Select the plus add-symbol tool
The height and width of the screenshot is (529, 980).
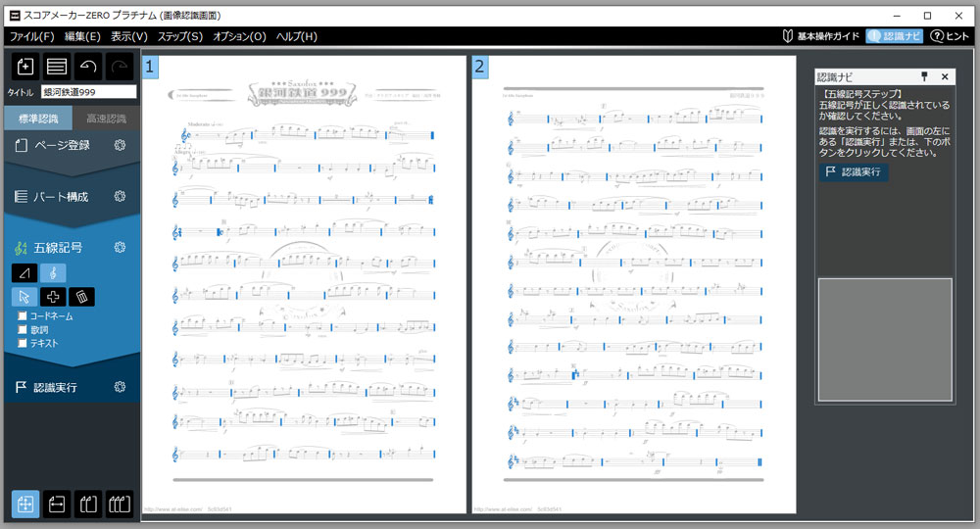53,297
